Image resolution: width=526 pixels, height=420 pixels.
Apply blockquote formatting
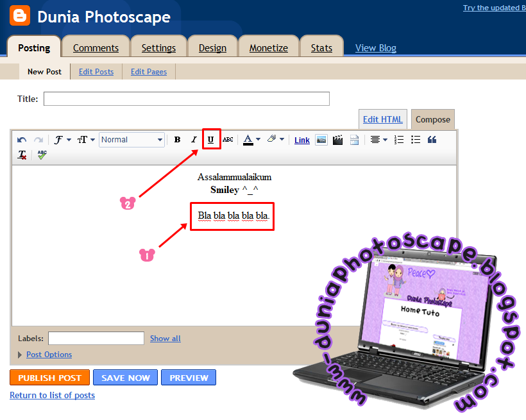point(432,140)
